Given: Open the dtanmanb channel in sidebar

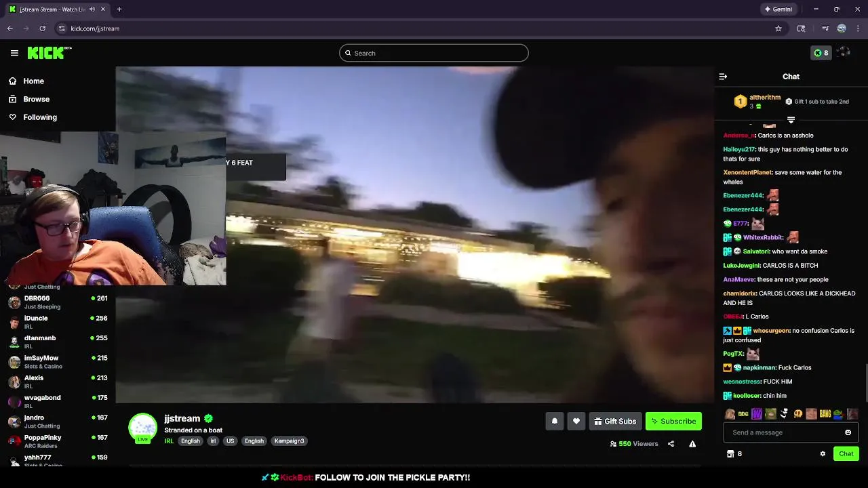Looking at the screenshot, I should (x=59, y=342).
